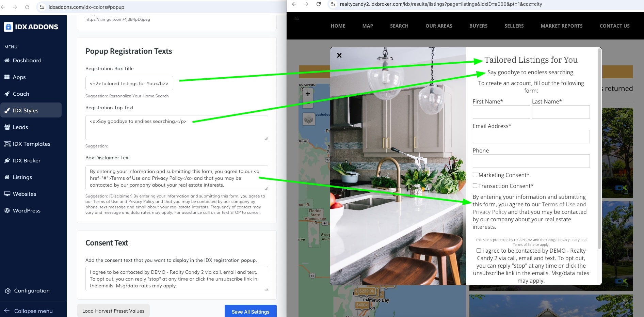Viewport: 644px width, 317px height.
Task: Click the $239.9K map price marker
Action: click(x=366, y=291)
